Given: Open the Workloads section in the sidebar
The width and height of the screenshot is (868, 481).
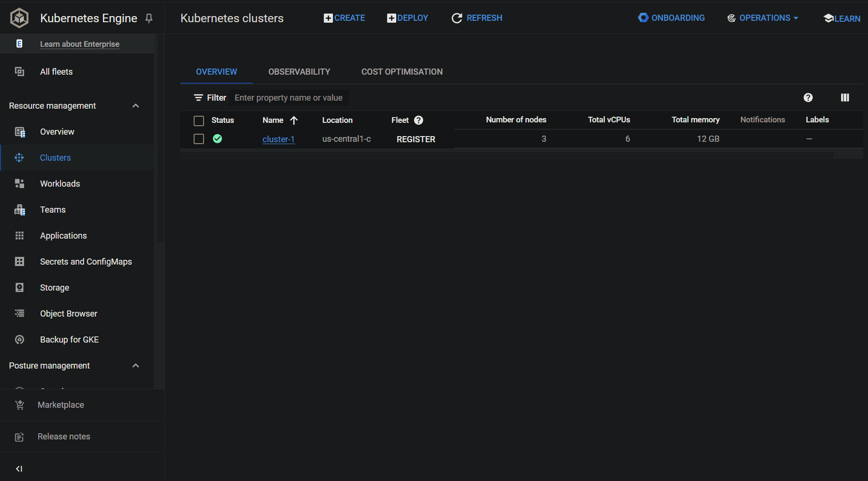Looking at the screenshot, I should [60, 183].
